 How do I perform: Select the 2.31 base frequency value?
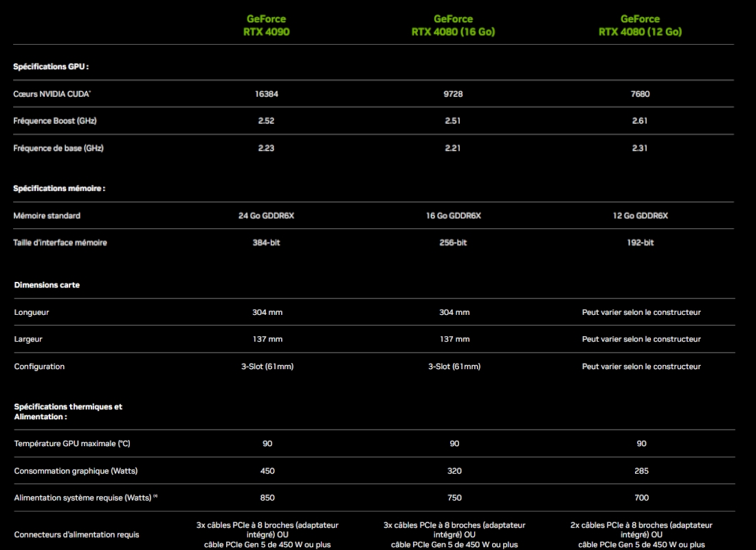pos(640,148)
